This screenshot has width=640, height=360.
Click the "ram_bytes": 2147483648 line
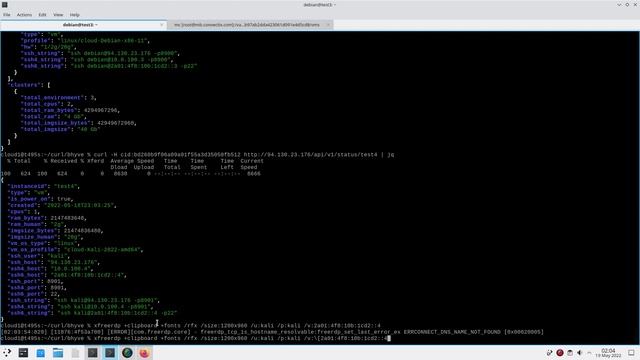click(47, 218)
